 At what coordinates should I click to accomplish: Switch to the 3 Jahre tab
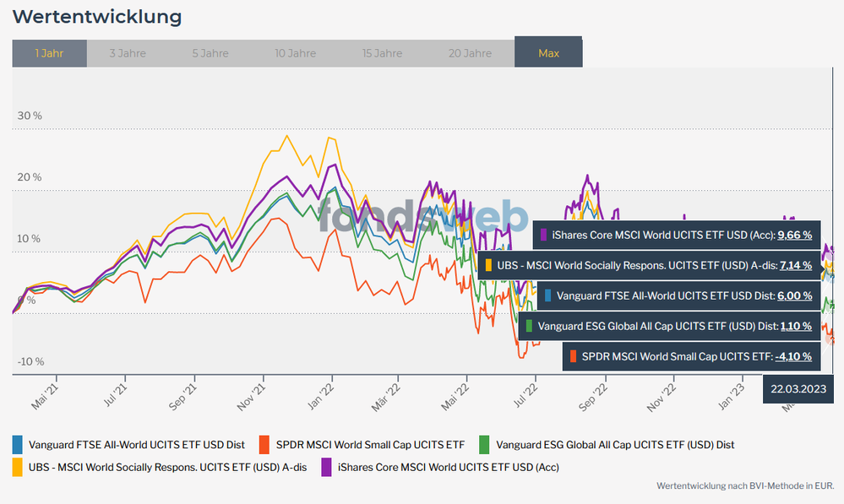(x=128, y=53)
